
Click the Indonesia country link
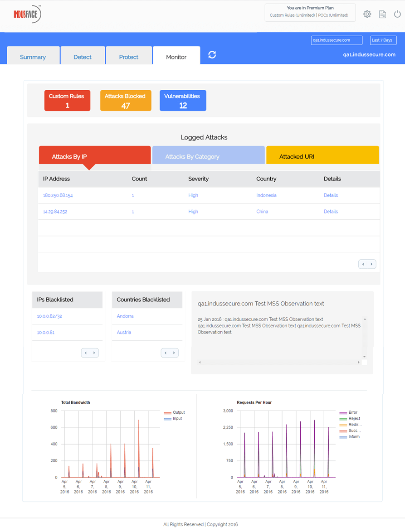pos(266,195)
